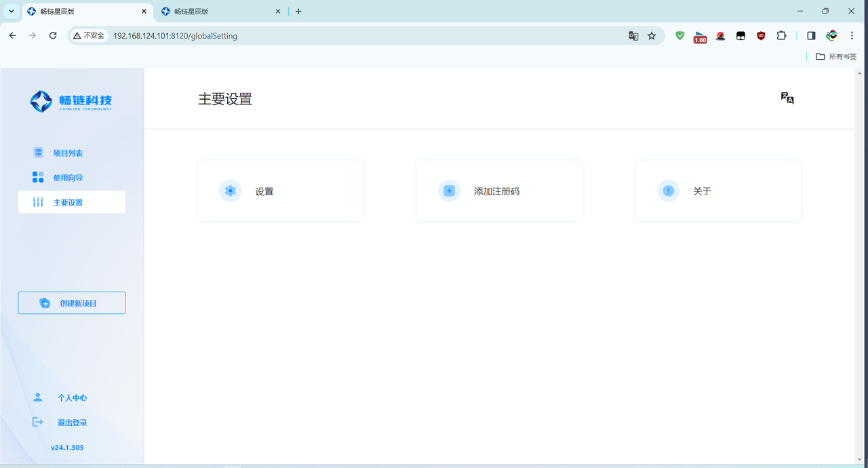Expand the tab search dropdown arrow

(12, 12)
